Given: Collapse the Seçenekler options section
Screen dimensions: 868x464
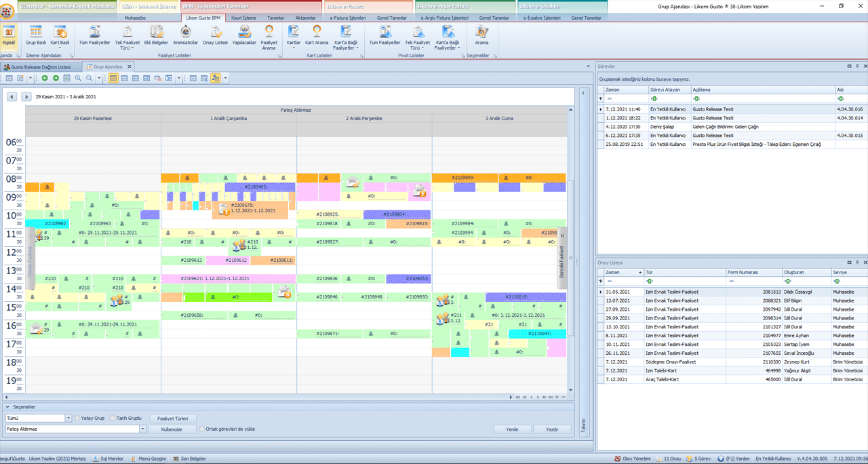Looking at the screenshot, I should click(8, 407).
